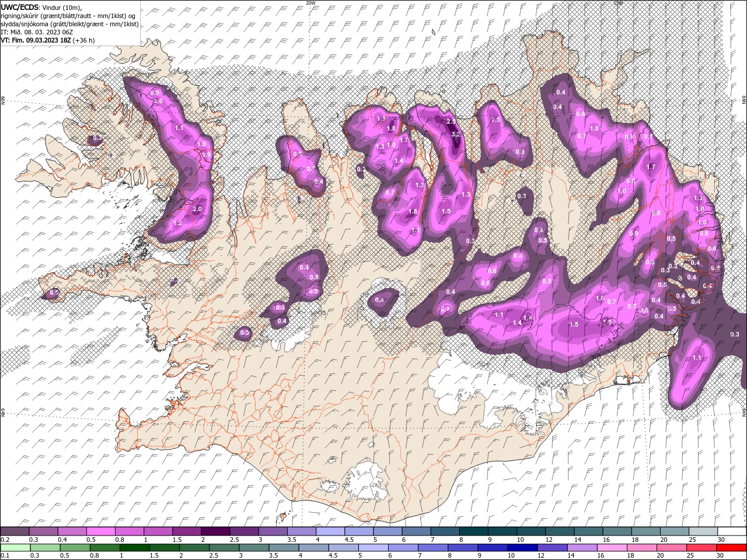This screenshot has width=747, height=560.
Task: Click the 'VT: Fim. 09.03.2023 18Z (+36 h)' line
Action: pyautogui.click(x=48, y=40)
